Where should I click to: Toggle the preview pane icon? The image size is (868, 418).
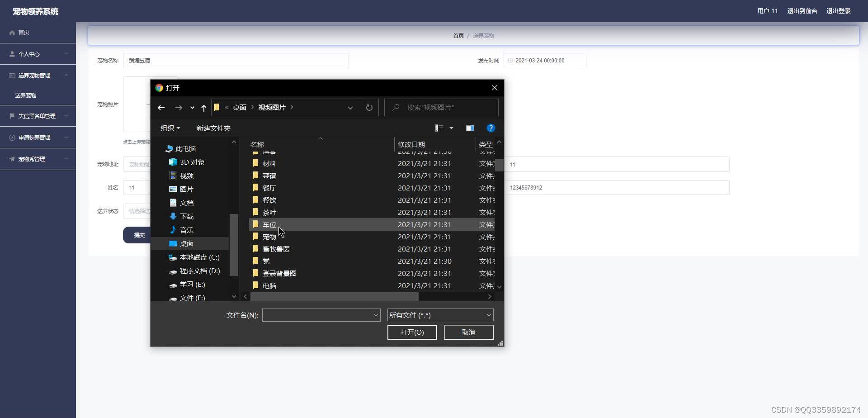(x=470, y=128)
